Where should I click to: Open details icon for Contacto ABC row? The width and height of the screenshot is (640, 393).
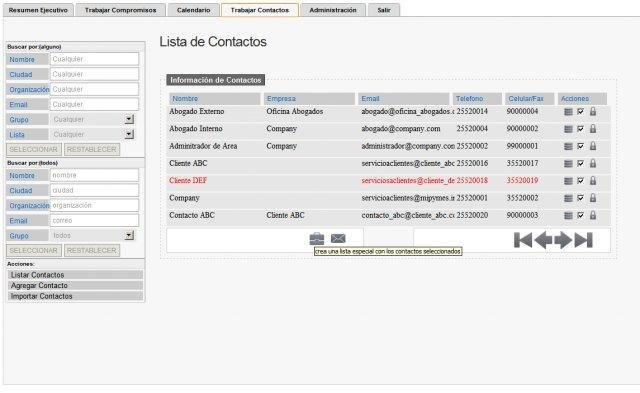(568, 215)
